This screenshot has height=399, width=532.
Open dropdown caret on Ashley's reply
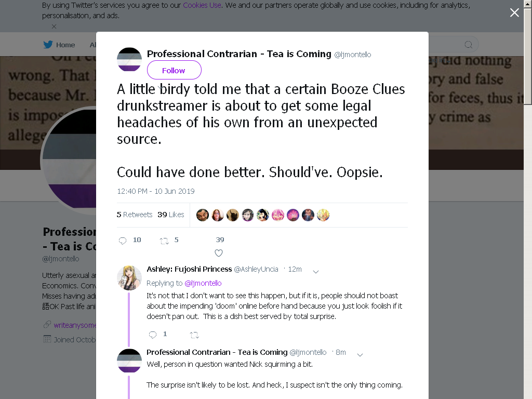[x=315, y=272]
